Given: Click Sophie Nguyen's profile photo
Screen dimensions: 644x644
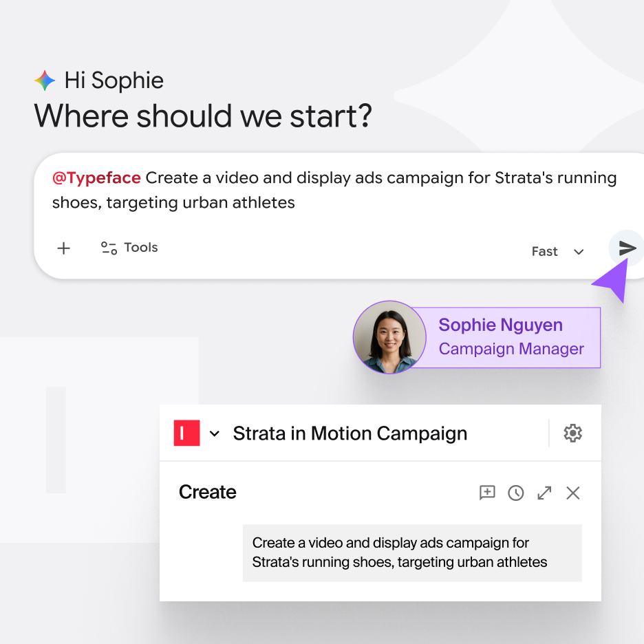Looking at the screenshot, I should pyautogui.click(x=389, y=337).
